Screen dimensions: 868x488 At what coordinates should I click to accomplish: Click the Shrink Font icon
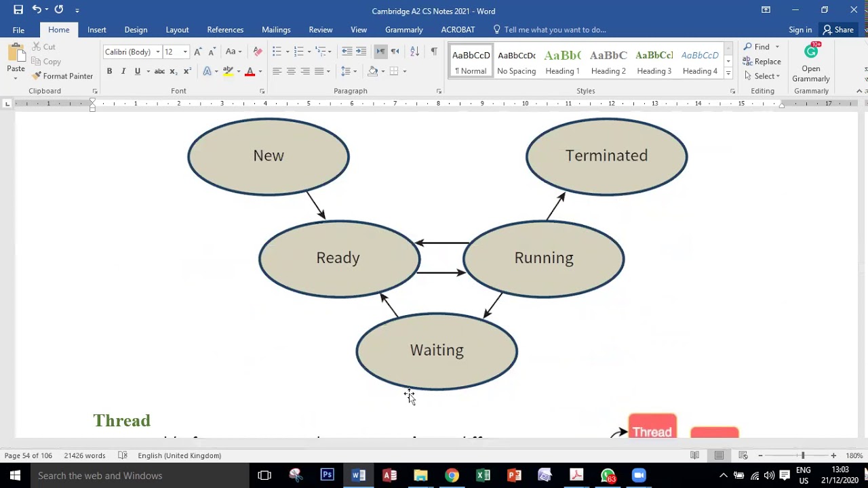[x=212, y=52]
